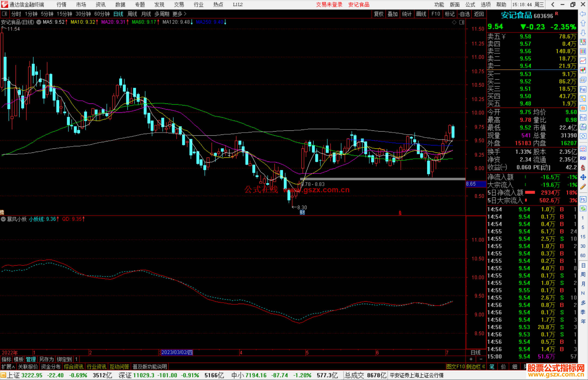Click the RSI indicator sidebar icon

(x=583, y=158)
